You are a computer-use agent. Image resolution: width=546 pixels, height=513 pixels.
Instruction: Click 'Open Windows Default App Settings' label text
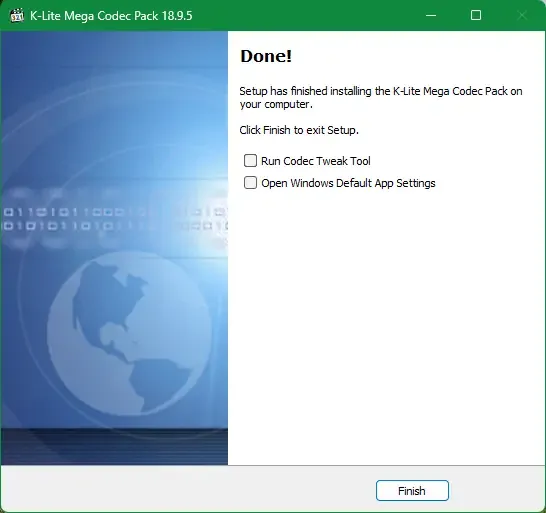pyautogui.click(x=348, y=183)
